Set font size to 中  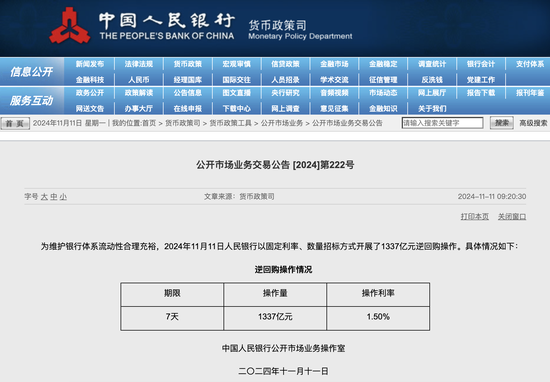pyautogui.click(x=54, y=197)
